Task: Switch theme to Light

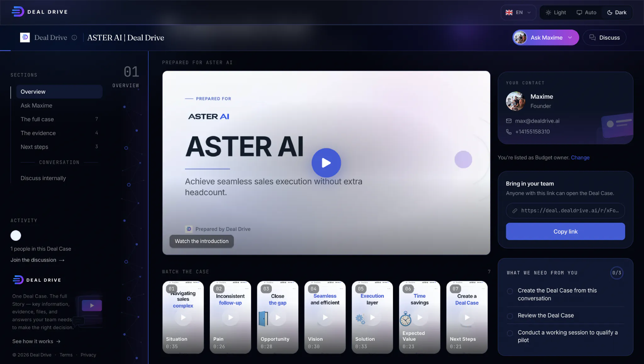Action: click(x=556, y=13)
